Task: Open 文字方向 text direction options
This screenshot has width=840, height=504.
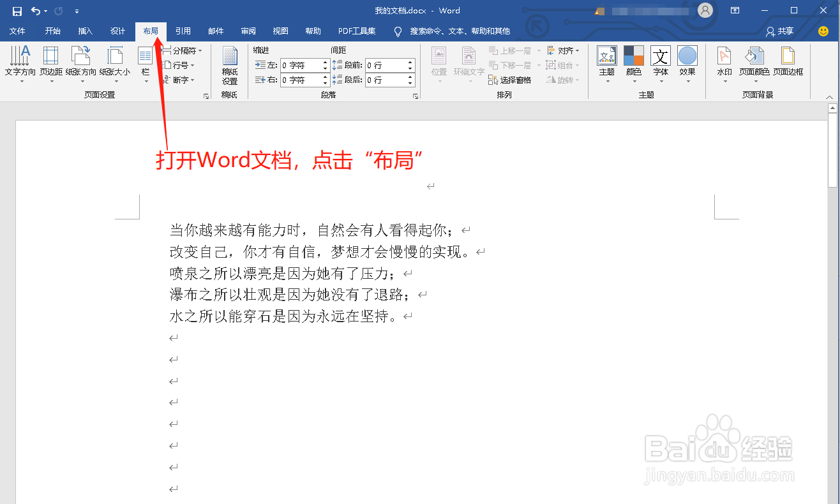Action: click(20, 64)
